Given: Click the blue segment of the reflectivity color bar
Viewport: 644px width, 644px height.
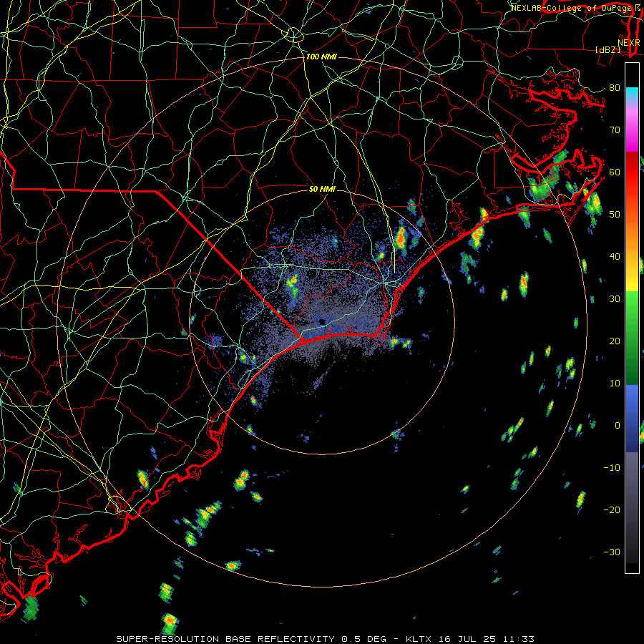Looking at the screenshot, I should 632,418.
